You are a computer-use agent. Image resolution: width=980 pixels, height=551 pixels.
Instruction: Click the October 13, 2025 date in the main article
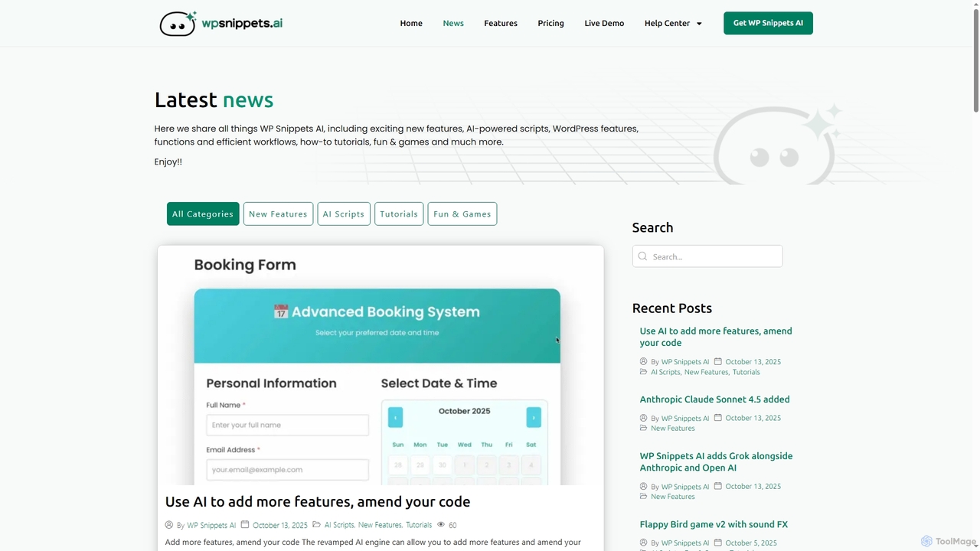click(x=280, y=525)
